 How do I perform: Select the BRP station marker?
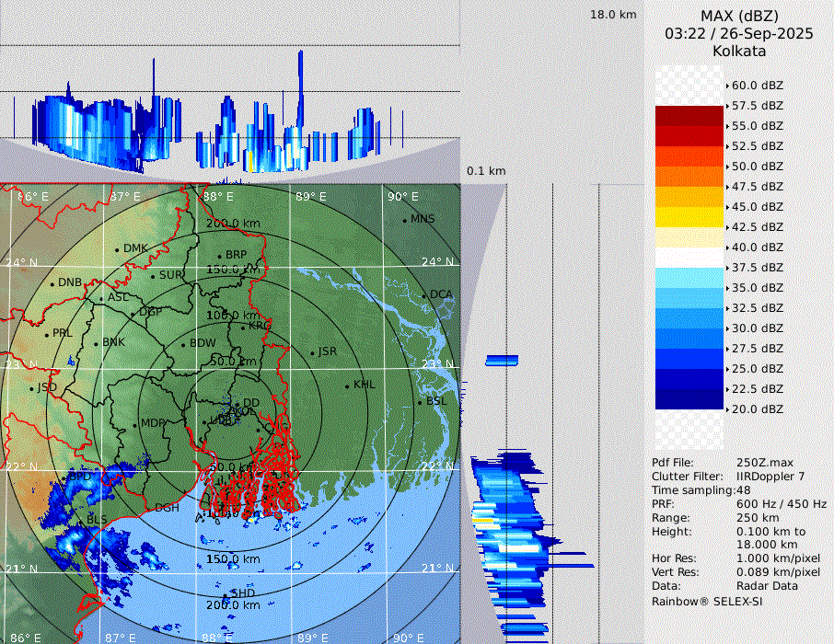220,256
